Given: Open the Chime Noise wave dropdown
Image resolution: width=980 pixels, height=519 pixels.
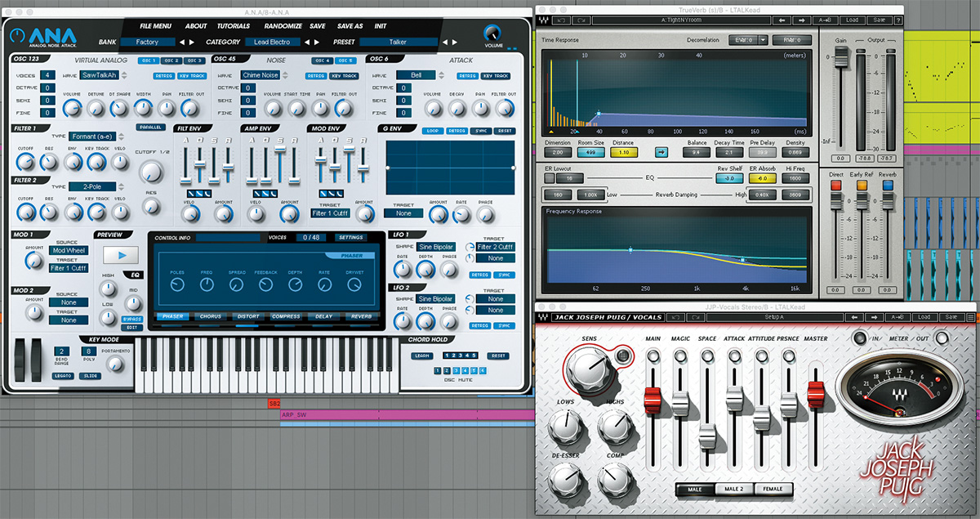Looking at the screenshot, I should tap(261, 75).
